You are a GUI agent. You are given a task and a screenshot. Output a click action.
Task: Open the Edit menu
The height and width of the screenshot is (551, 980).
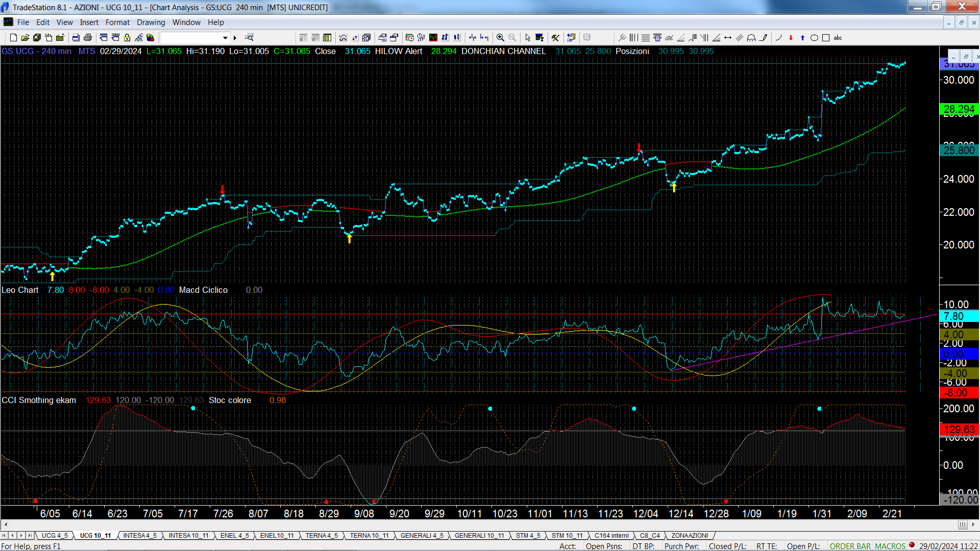pyautogui.click(x=43, y=22)
